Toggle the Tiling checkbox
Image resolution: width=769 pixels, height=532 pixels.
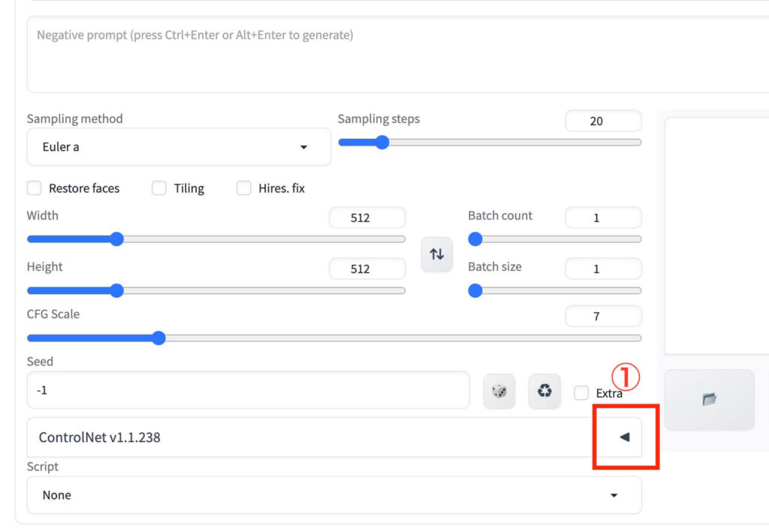[x=159, y=188]
